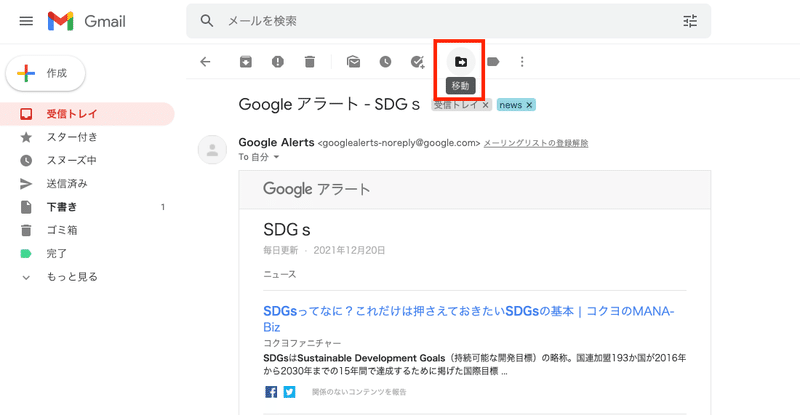Click the 作成 compose button
Viewport: 800px width, 415px height.
[x=45, y=74]
